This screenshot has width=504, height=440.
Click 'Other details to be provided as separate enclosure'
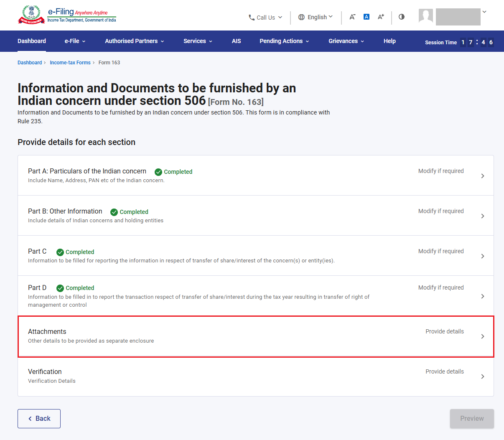coord(91,341)
